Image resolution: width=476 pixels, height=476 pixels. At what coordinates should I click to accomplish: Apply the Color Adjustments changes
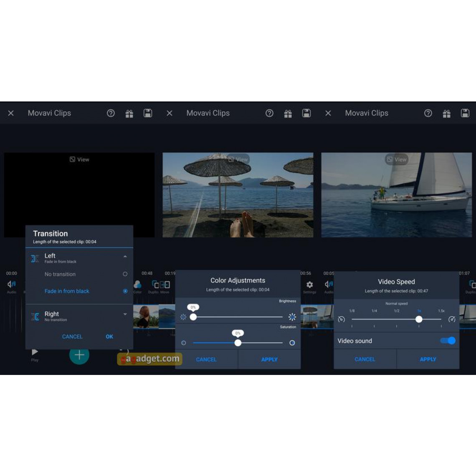point(269,360)
